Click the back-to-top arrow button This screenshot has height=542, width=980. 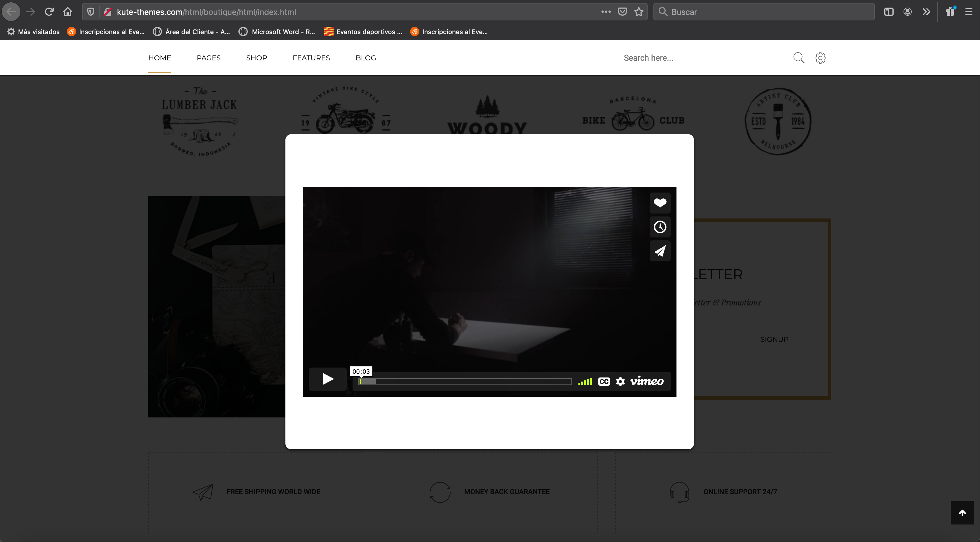(x=962, y=513)
